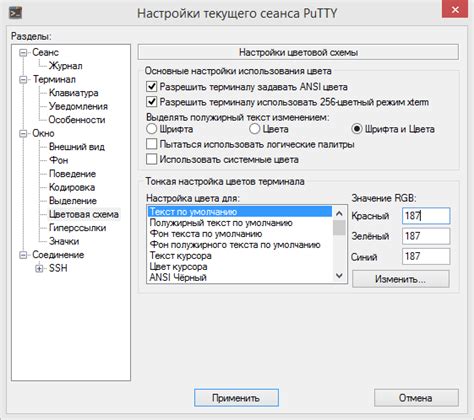Collapse the Сеанс tree node
The image size is (474, 420).
(x=23, y=53)
